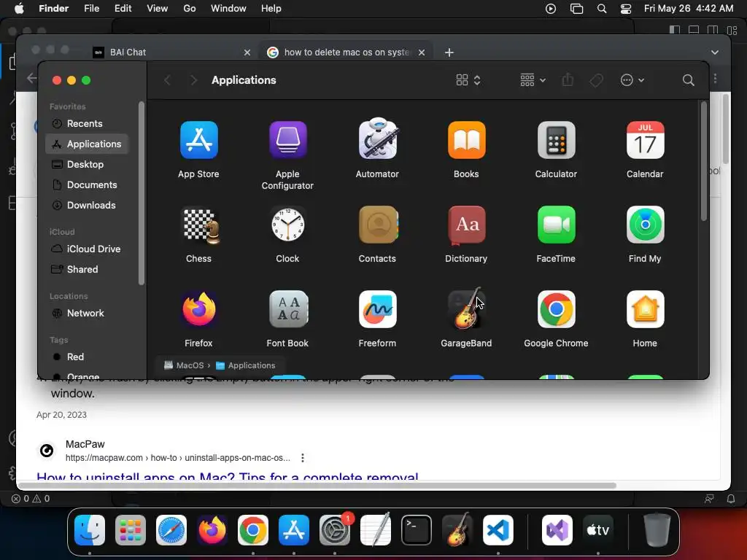Select the Freeform app icon

(x=377, y=309)
